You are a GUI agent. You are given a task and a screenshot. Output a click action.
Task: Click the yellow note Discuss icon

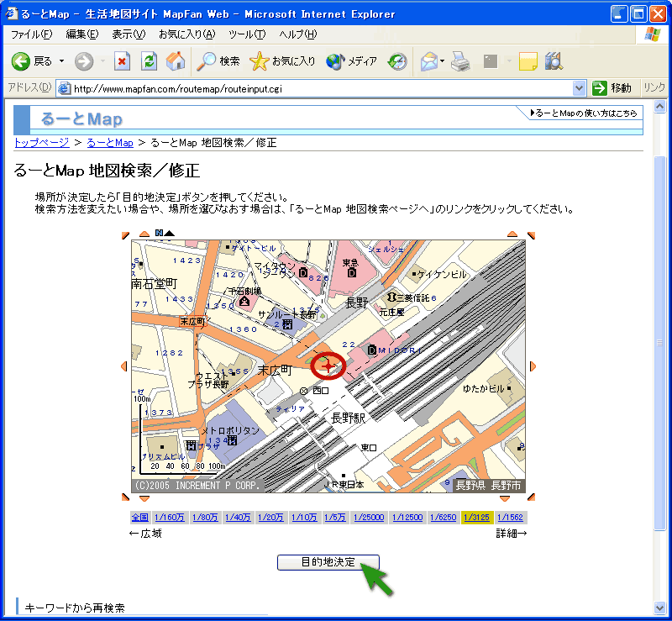tap(528, 61)
